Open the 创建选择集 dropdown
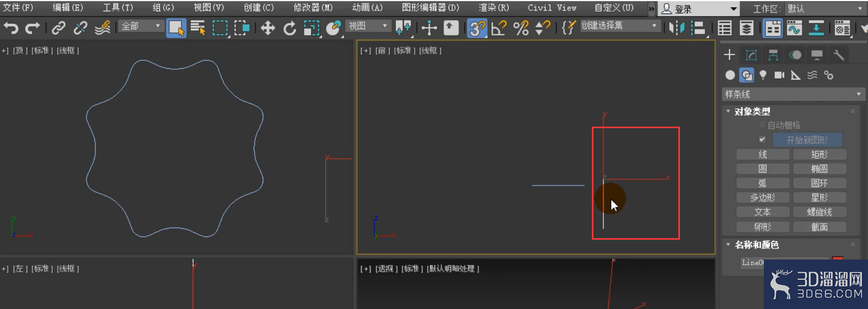The image size is (868, 309). click(x=619, y=26)
